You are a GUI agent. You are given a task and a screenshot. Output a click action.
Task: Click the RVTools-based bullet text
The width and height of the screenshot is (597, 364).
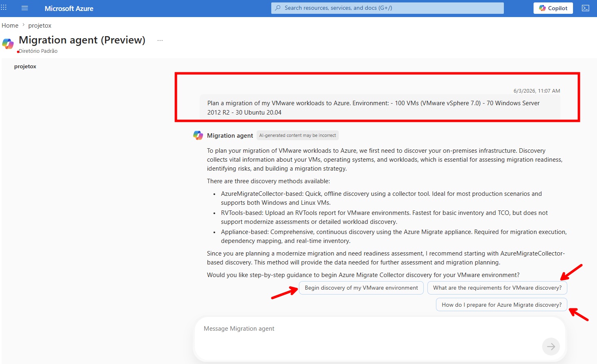[x=384, y=217]
